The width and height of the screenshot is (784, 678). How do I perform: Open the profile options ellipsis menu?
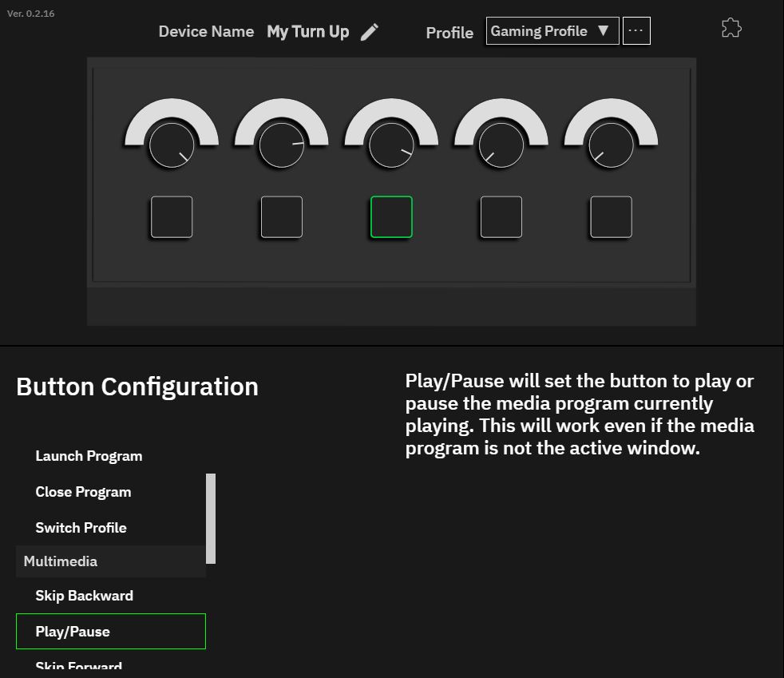636,32
